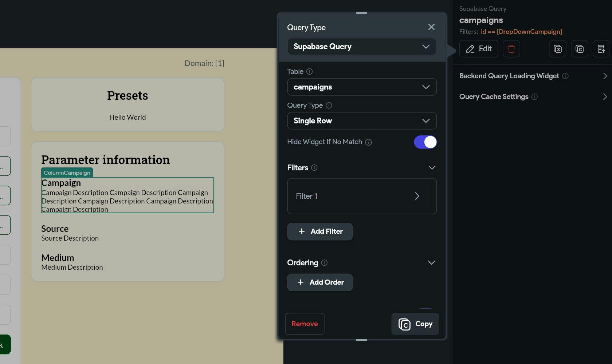Click the copy query icon beside delete
Image resolution: width=612 pixels, height=364 pixels.
(x=579, y=49)
